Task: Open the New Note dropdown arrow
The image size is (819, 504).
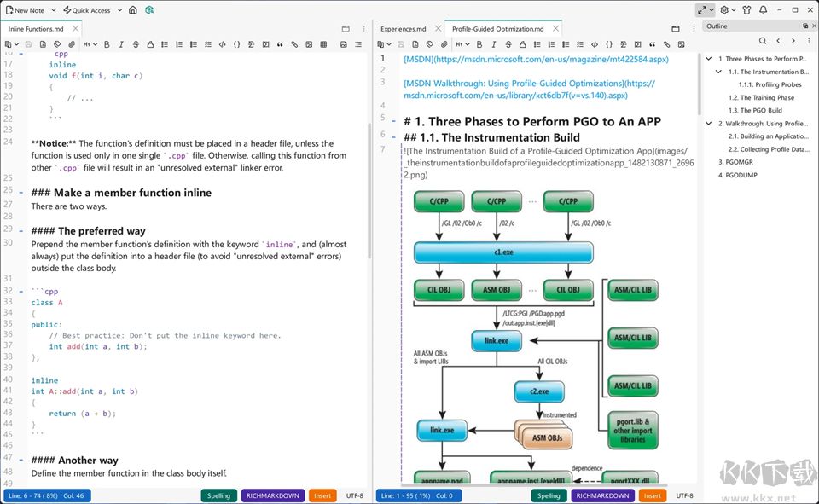Action: 53,10
